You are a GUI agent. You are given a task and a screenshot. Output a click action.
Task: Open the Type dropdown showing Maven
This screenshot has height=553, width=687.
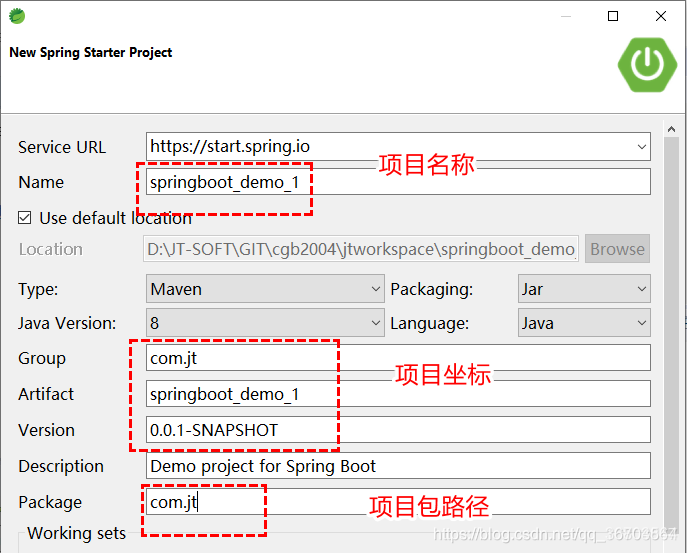(265, 289)
